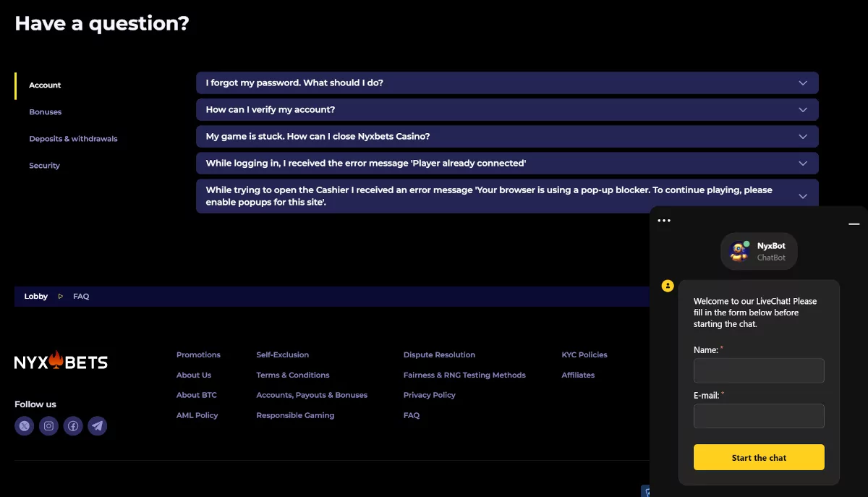Focus the Name input field
This screenshot has width=868, height=497.
(x=759, y=370)
